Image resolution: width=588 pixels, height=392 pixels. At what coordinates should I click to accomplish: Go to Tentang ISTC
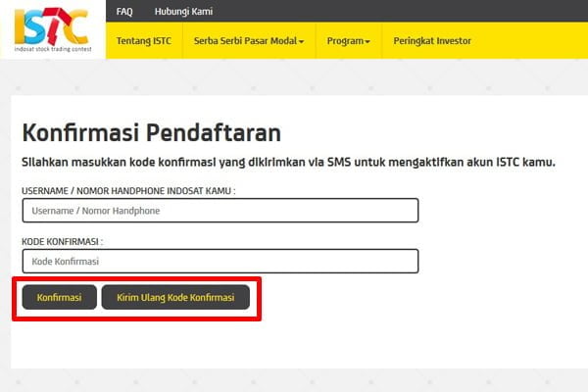pos(144,41)
